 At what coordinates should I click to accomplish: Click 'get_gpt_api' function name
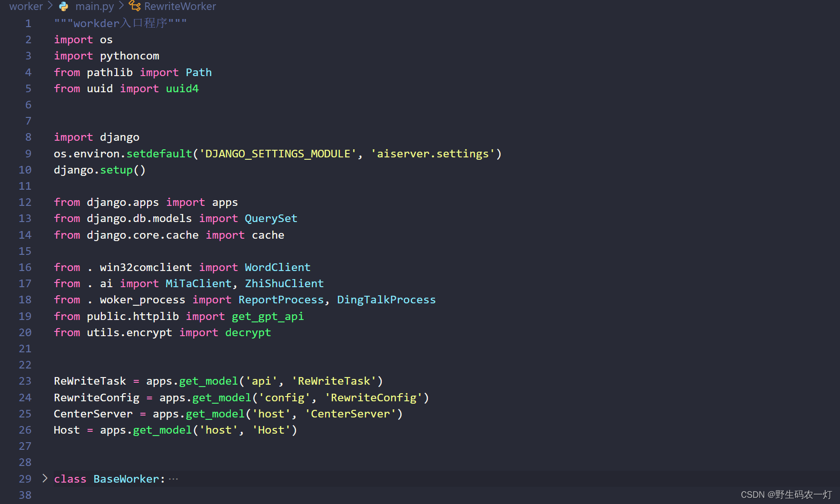click(x=268, y=317)
